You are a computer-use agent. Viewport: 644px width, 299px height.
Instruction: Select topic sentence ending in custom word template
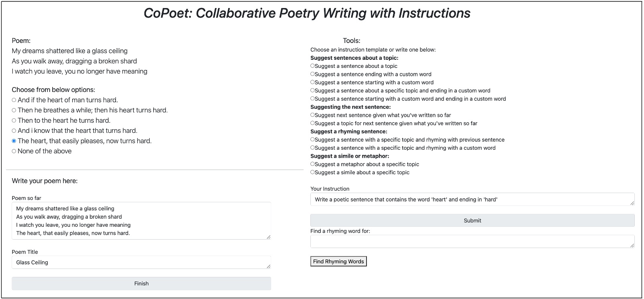[312, 90]
